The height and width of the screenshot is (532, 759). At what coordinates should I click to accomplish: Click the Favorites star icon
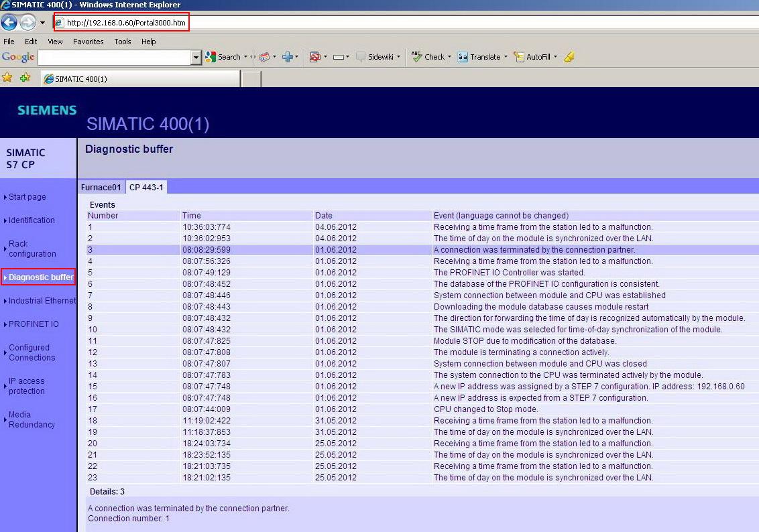pyautogui.click(x=7, y=78)
